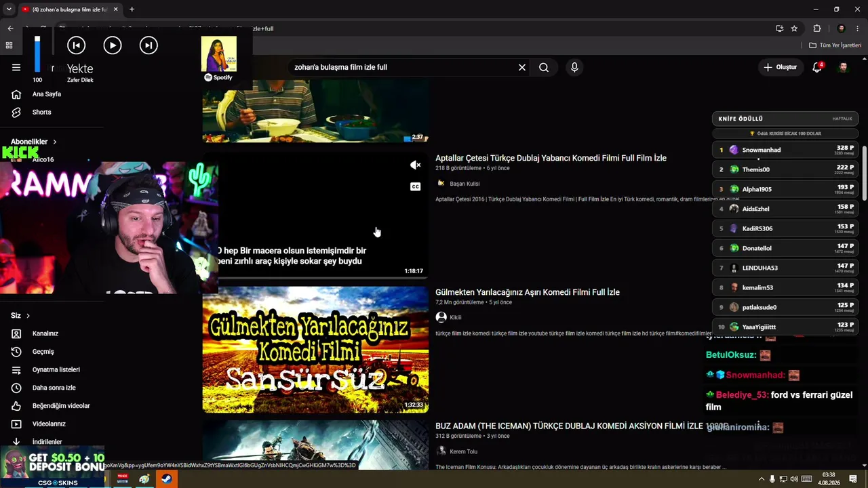Expand the tab search dropdown

(x=9, y=9)
